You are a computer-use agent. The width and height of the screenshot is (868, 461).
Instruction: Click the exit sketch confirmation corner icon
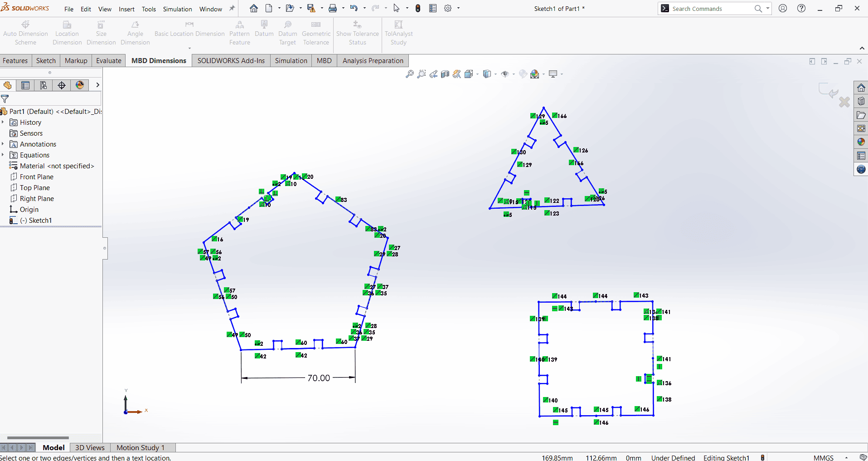(829, 90)
